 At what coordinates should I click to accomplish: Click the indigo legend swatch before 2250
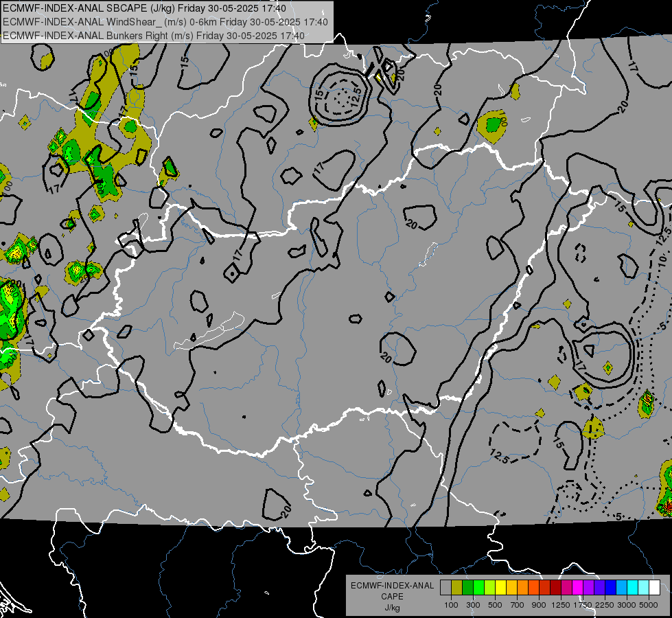coord(599,588)
